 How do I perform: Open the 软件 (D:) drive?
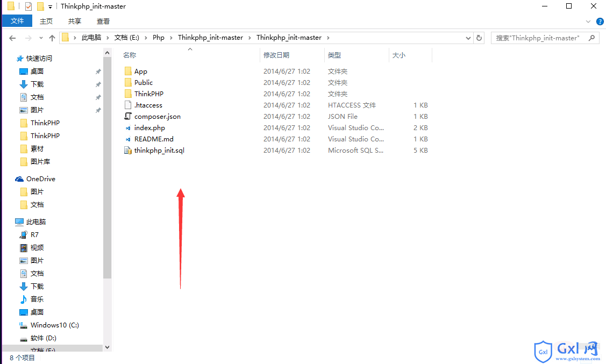tap(43, 338)
